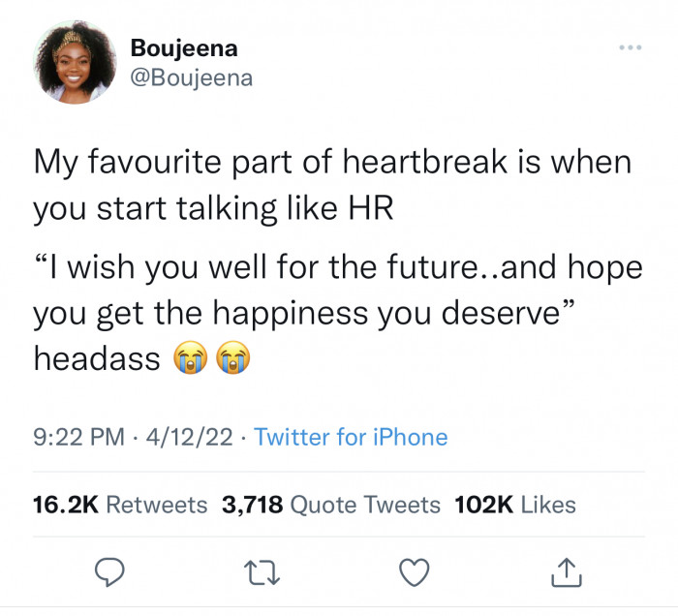This screenshot has height=616, width=678.
Task: Like the tweet with the heart icon
Action: pos(415,571)
